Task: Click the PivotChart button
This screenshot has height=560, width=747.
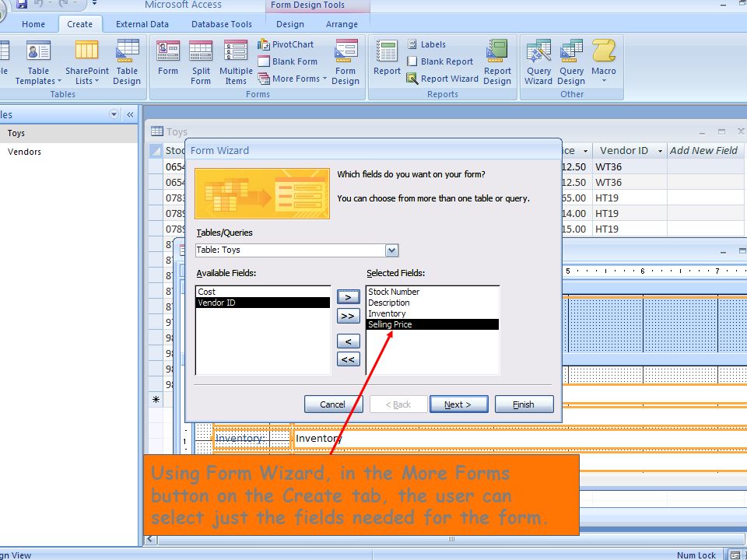Action: click(x=286, y=44)
